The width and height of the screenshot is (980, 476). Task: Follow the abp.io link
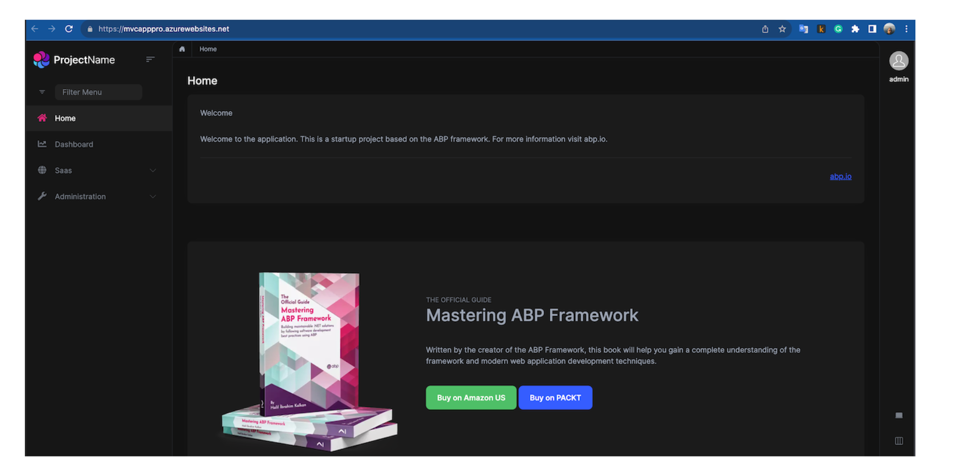[840, 176]
